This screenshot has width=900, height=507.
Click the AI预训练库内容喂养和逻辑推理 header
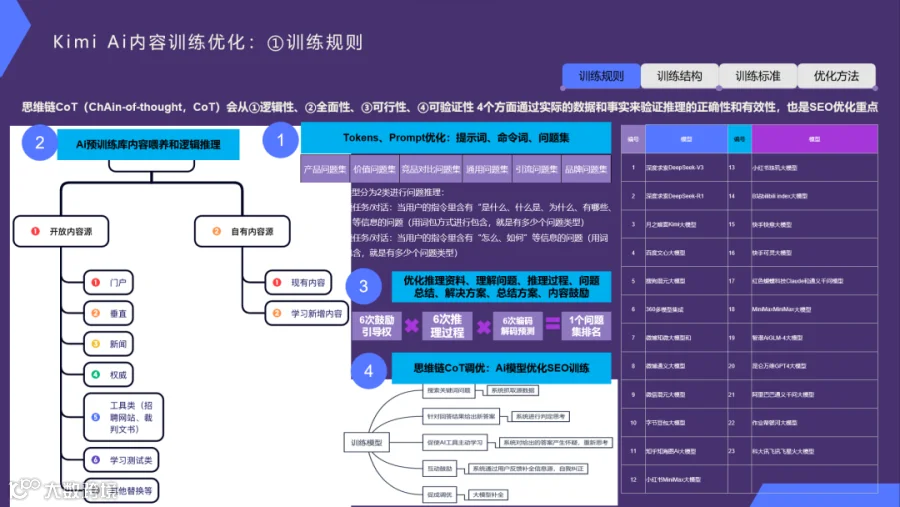[148, 145]
